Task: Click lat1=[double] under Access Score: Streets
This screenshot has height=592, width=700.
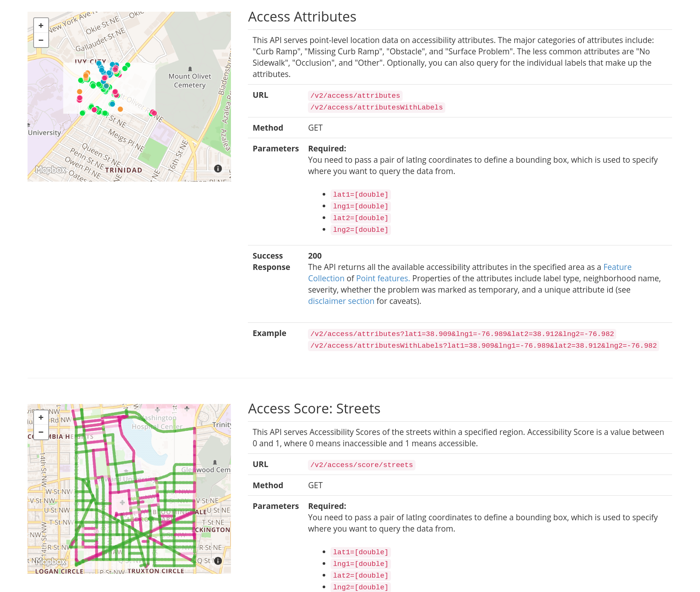Action: click(x=360, y=552)
